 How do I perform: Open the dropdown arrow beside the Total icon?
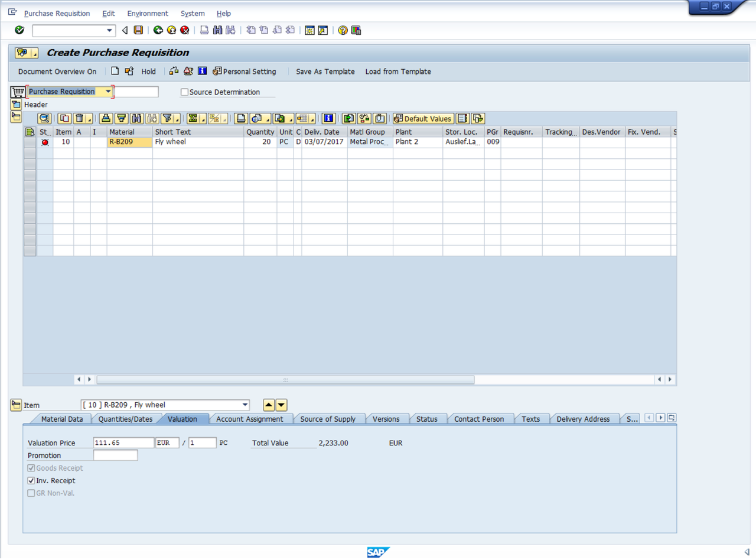point(202,119)
